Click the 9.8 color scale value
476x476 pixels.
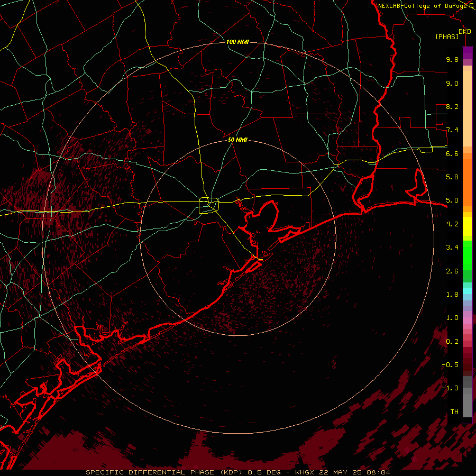pos(452,59)
